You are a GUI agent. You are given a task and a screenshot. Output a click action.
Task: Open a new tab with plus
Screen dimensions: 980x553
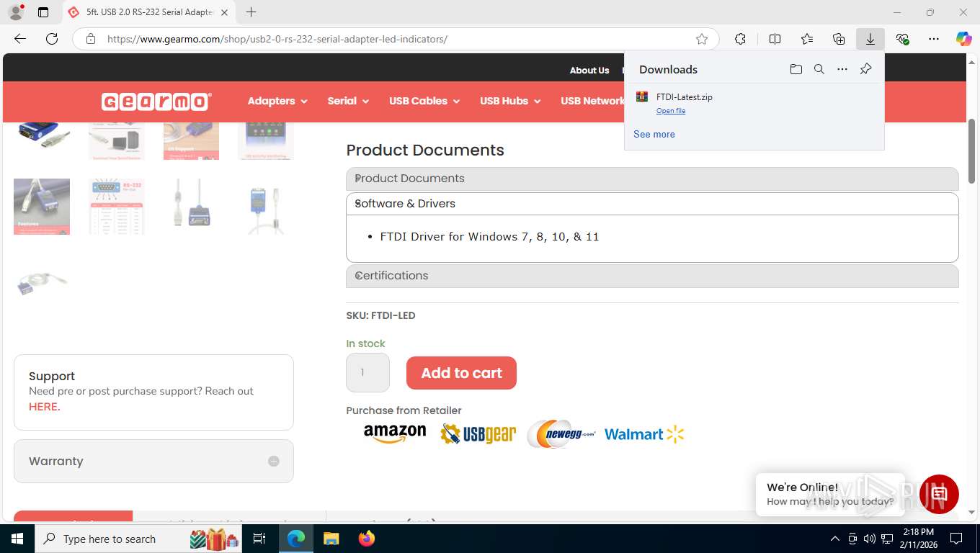pyautogui.click(x=251, y=12)
